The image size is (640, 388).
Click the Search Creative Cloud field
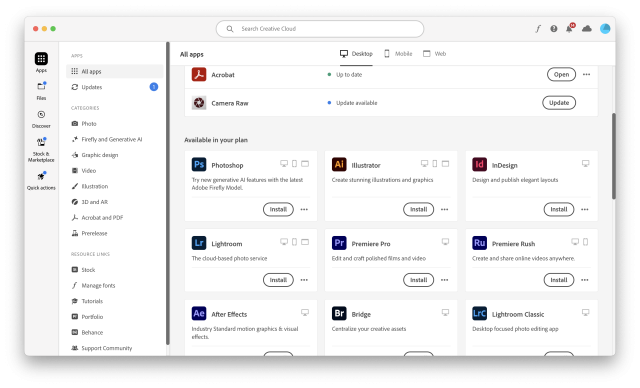coord(320,29)
